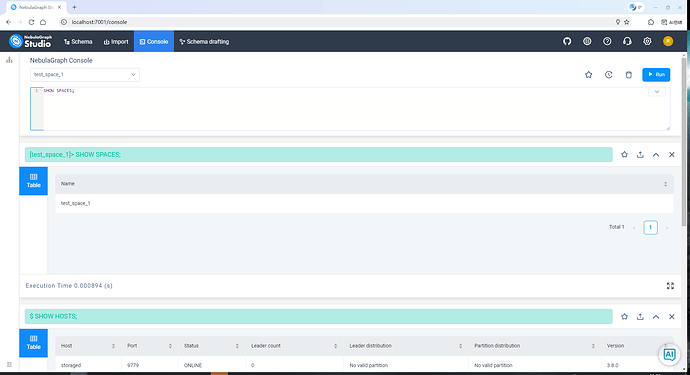This screenshot has width=690, height=375.
Task: Favorite the SHOW SPACES result
Action: click(624, 154)
